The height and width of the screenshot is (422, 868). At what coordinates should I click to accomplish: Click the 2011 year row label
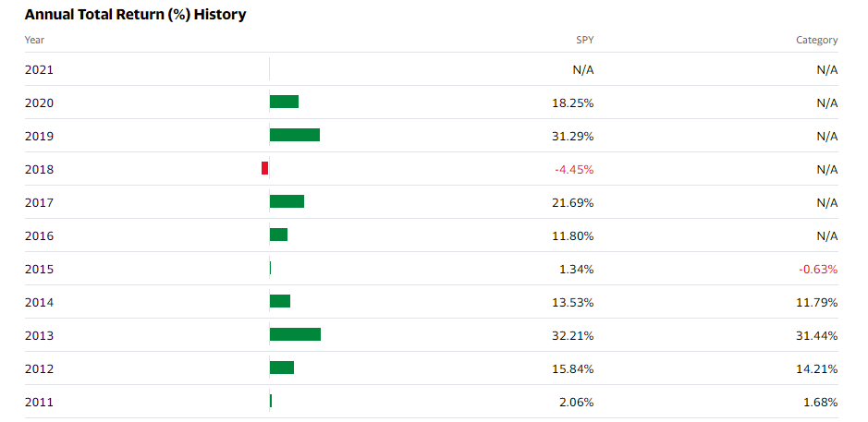[40, 402]
